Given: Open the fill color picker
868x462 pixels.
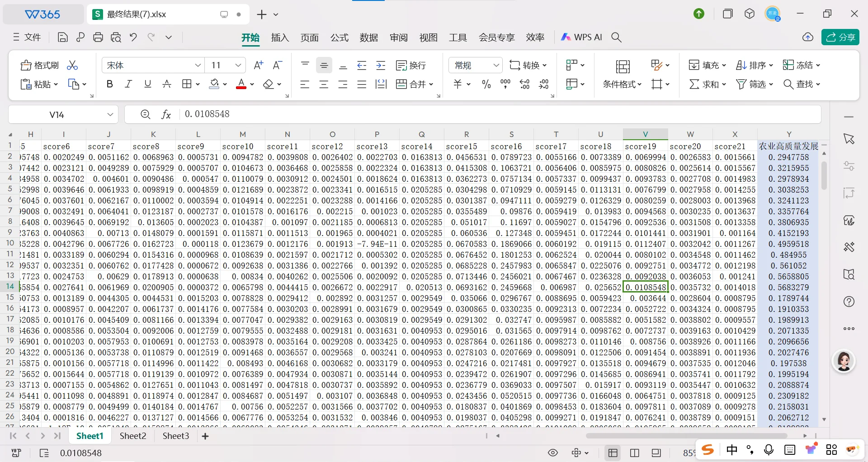Looking at the screenshot, I should (215, 84).
